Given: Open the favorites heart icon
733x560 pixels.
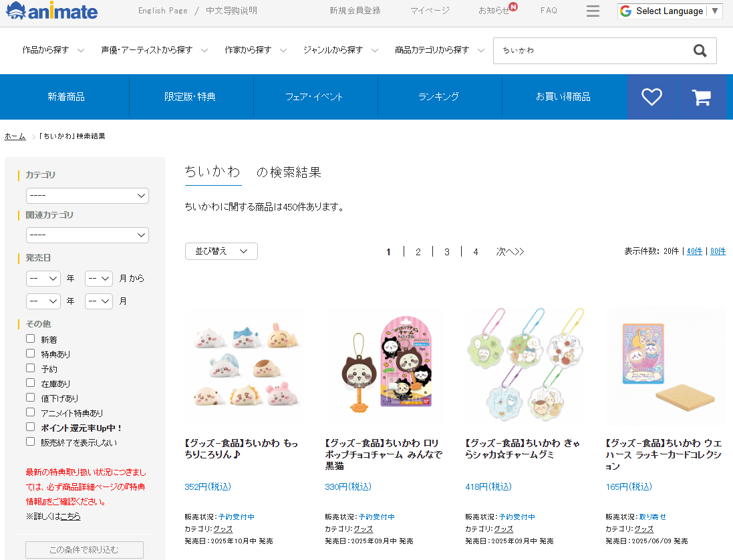Looking at the screenshot, I should 651,97.
